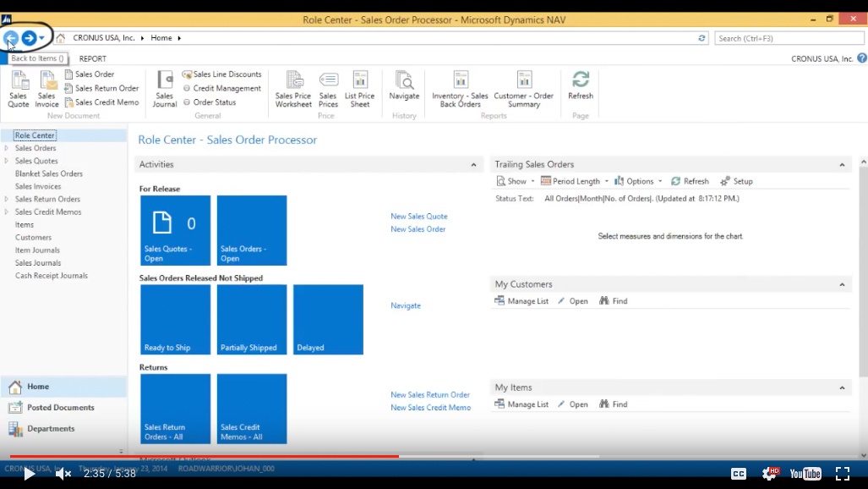This screenshot has height=489, width=868.
Task: Select Sales Order in New Document group
Action: (89, 74)
